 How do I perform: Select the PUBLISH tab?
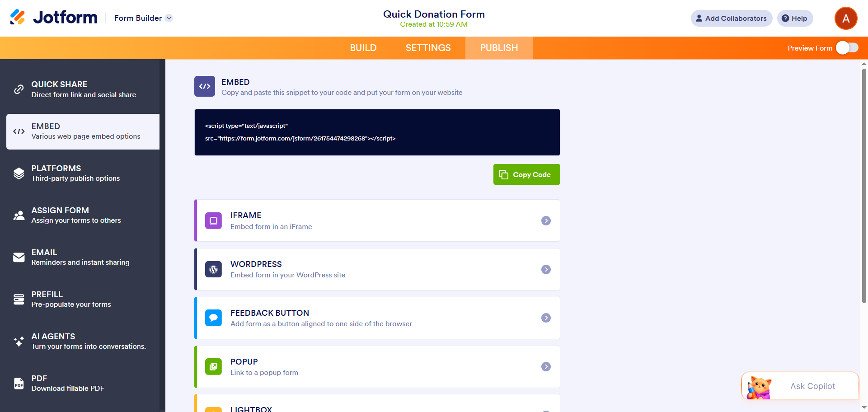click(499, 48)
